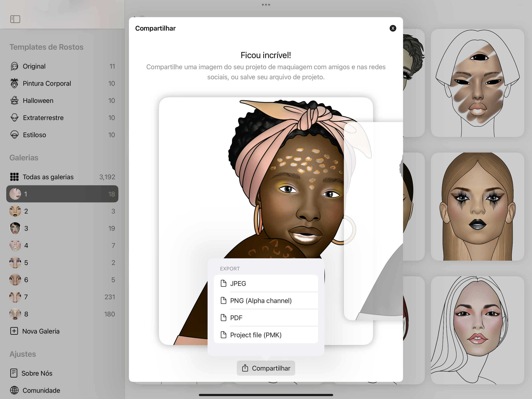Toggle the sidebar panel icon

click(x=15, y=19)
